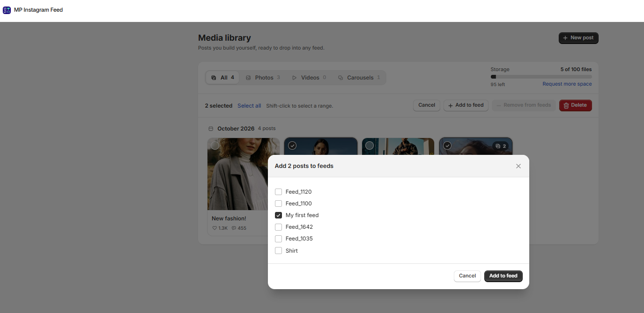Click the Storage usage progress bar

(541, 77)
